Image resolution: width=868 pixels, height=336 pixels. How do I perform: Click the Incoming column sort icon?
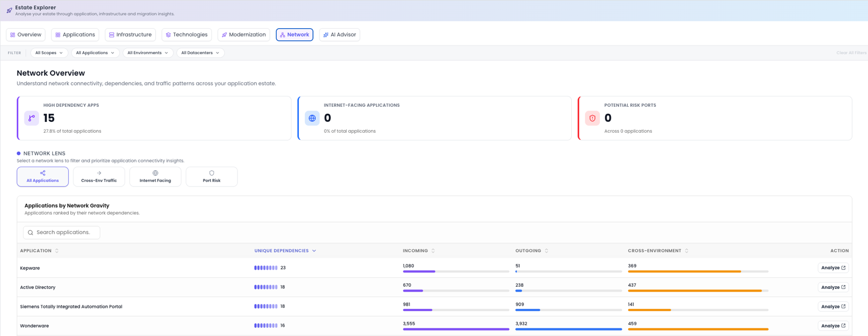click(433, 251)
